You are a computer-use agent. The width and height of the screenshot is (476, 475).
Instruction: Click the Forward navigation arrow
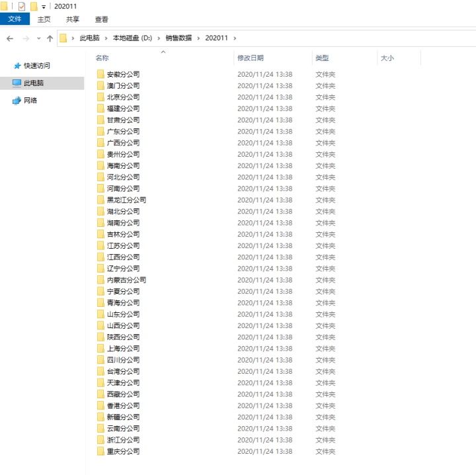click(x=26, y=38)
